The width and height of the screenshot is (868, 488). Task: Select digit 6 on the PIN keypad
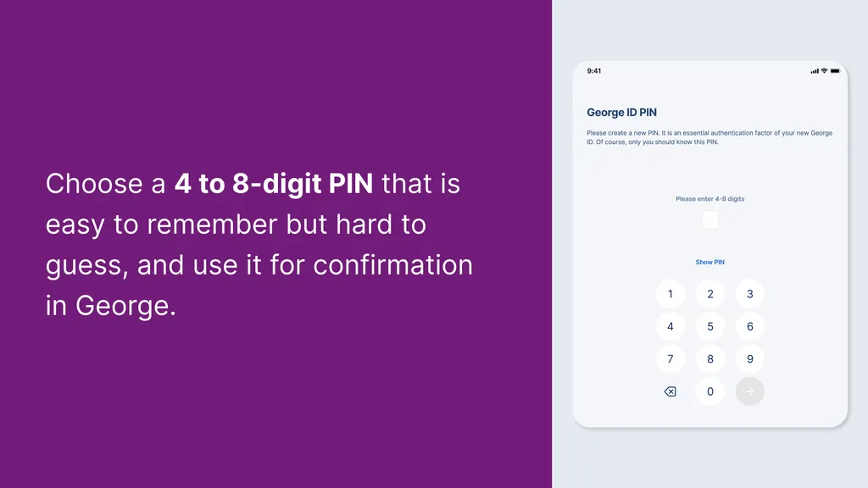pos(749,326)
